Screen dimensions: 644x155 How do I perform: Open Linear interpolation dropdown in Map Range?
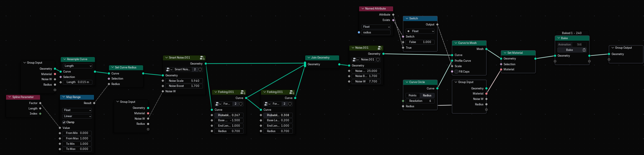coord(77,116)
